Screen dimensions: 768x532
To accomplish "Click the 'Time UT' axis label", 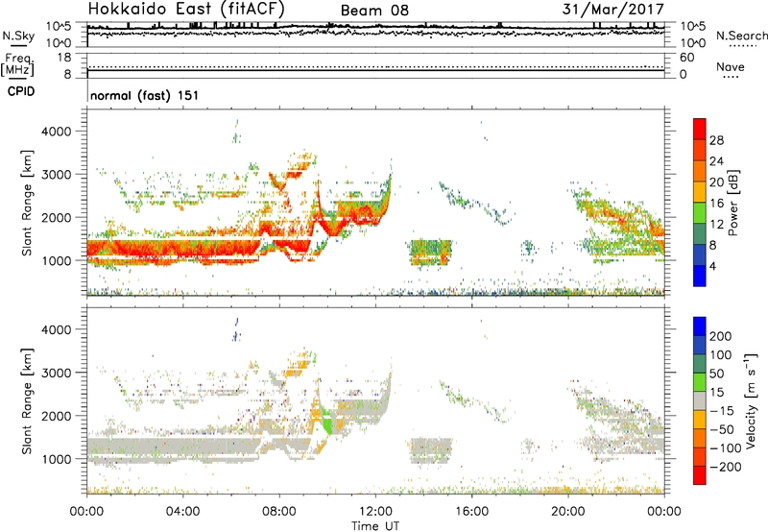I will [375, 526].
